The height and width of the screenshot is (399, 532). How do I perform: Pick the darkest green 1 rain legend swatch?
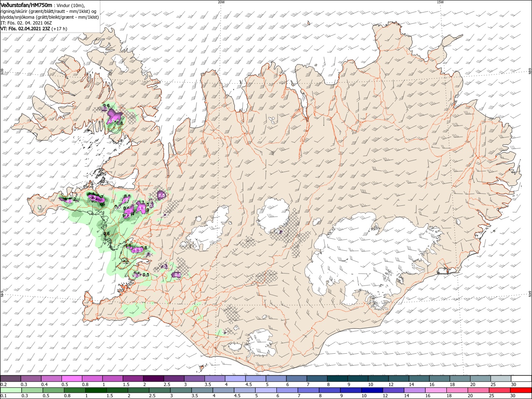[x=96, y=390]
